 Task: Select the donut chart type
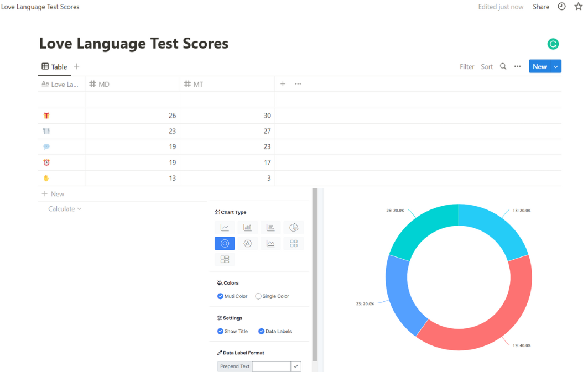pos(225,243)
